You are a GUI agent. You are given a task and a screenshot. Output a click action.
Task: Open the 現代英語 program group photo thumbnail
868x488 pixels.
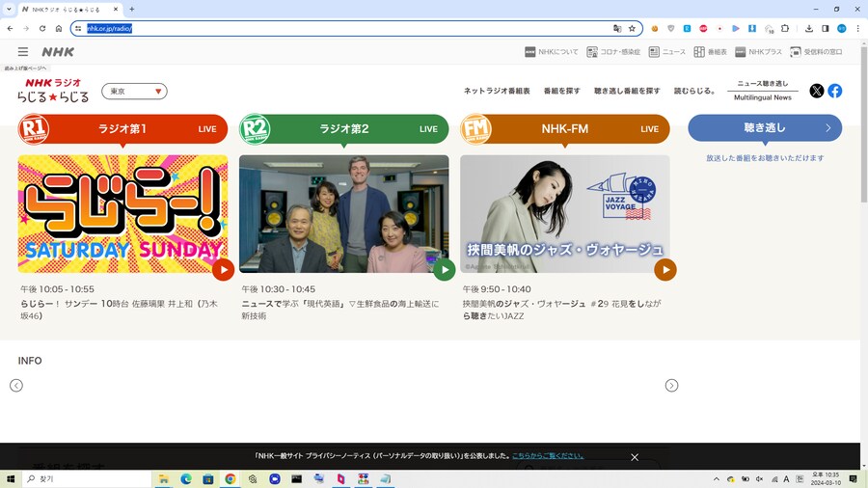343,213
